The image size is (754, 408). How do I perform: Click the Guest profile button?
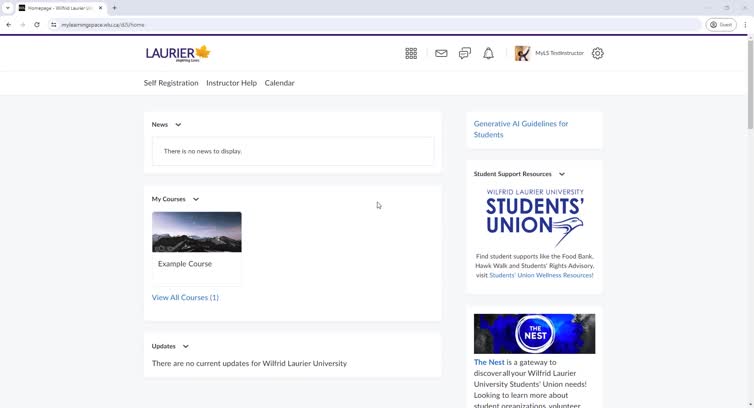coord(721,25)
